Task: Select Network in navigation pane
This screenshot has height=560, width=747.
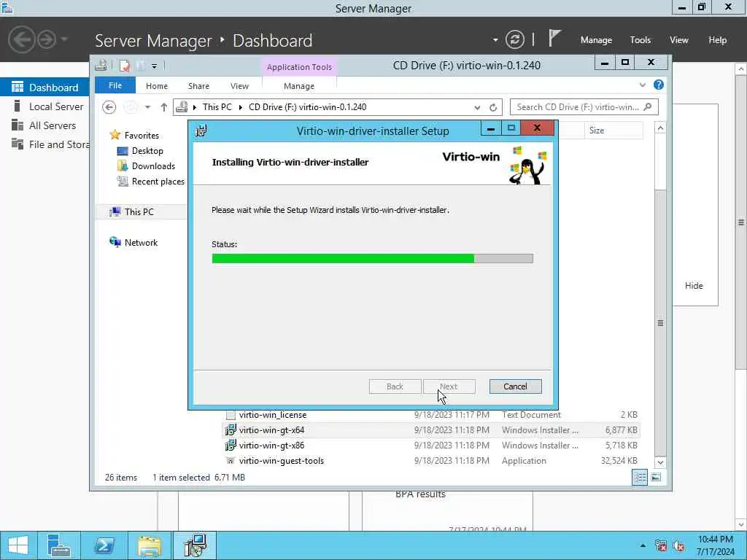Action: click(x=141, y=242)
